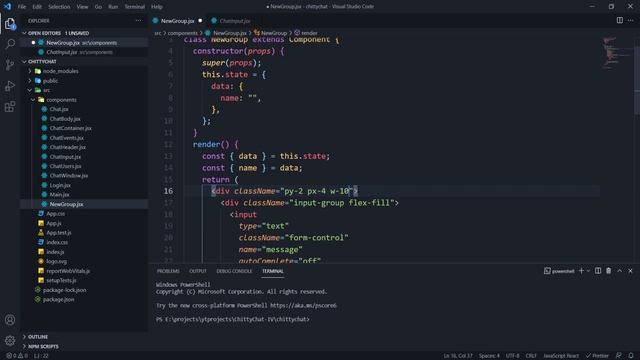The height and width of the screenshot is (360, 640).
Task: Open editor more actions ellipsis
Action: [x=631, y=20]
